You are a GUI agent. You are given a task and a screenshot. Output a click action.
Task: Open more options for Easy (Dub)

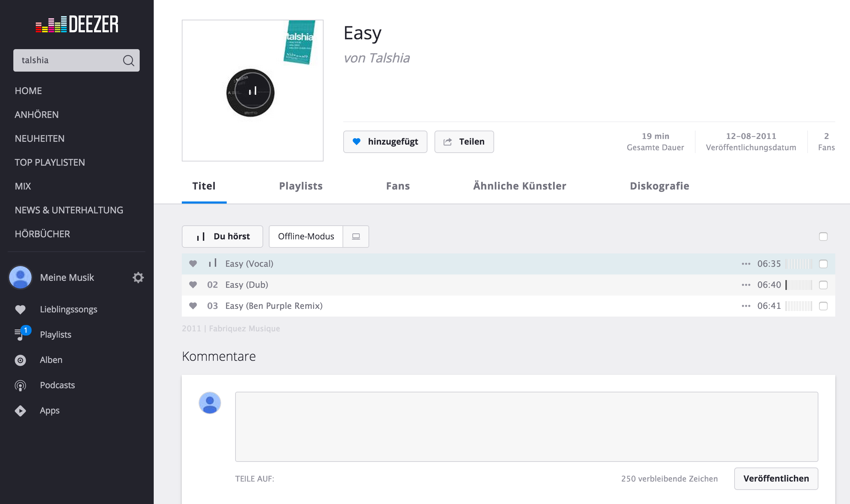(x=746, y=285)
